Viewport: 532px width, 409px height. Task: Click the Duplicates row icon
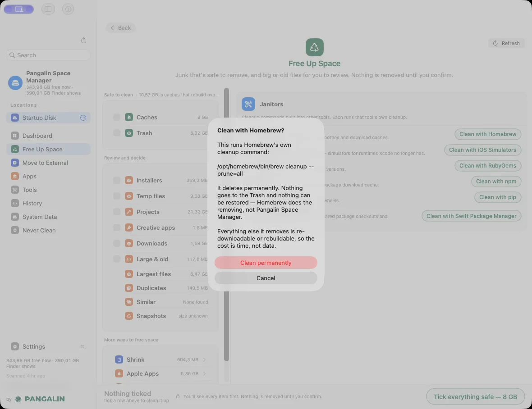coord(129,288)
